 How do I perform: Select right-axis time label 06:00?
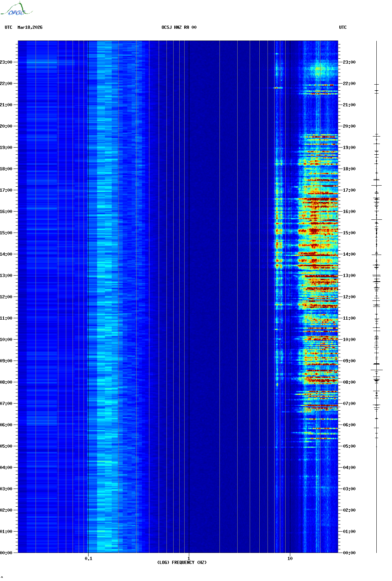pyautogui.click(x=349, y=425)
